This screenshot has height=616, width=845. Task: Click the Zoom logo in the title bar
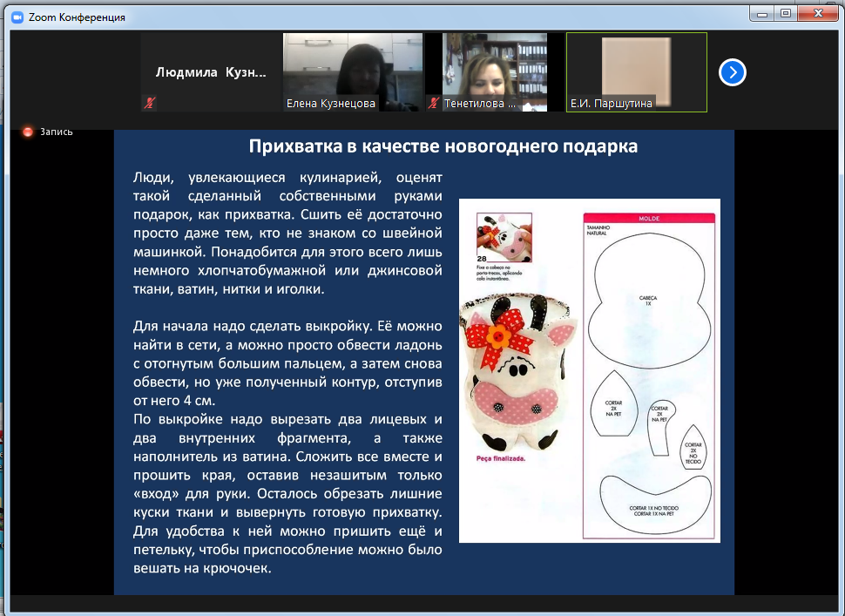tap(18, 17)
